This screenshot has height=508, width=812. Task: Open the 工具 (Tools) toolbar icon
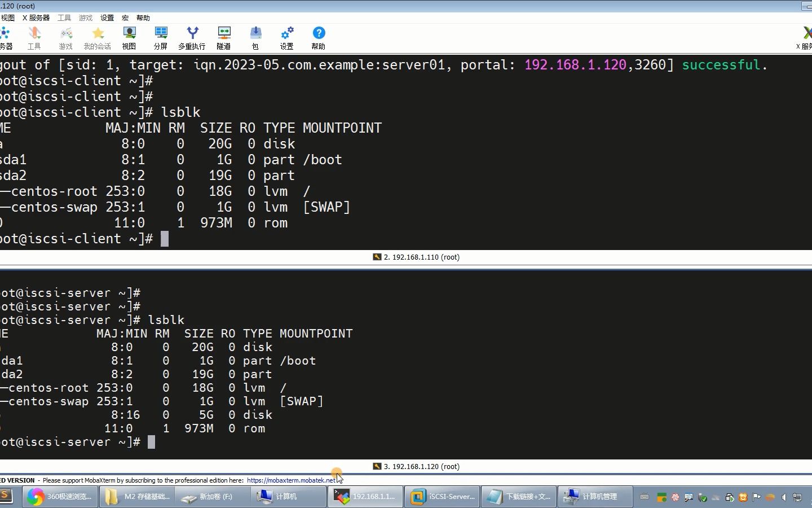34,38
